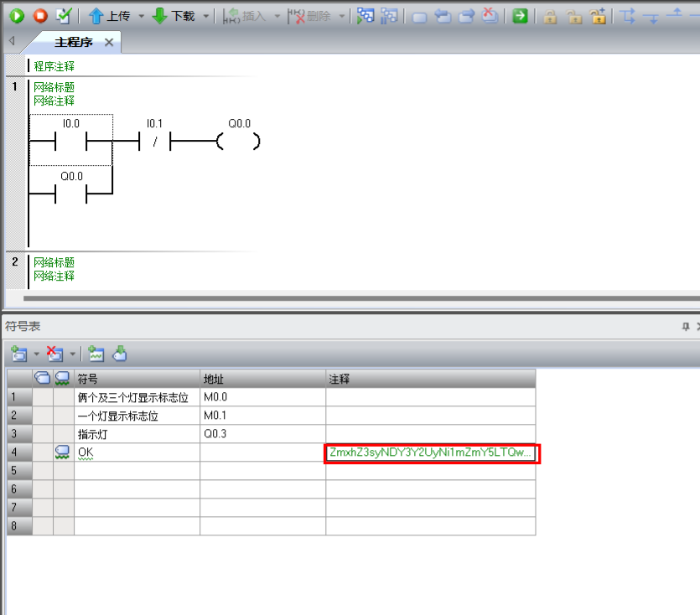The width and height of the screenshot is (700, 615).
Task: Click the 注释 column header
Action: [430, 379]
